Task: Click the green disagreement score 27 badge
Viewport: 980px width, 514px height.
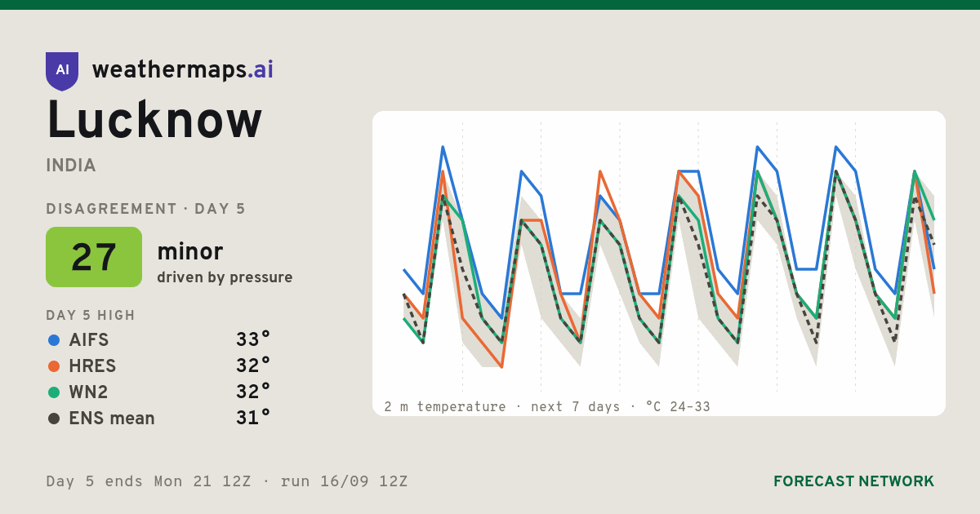Action: [94, 257]
